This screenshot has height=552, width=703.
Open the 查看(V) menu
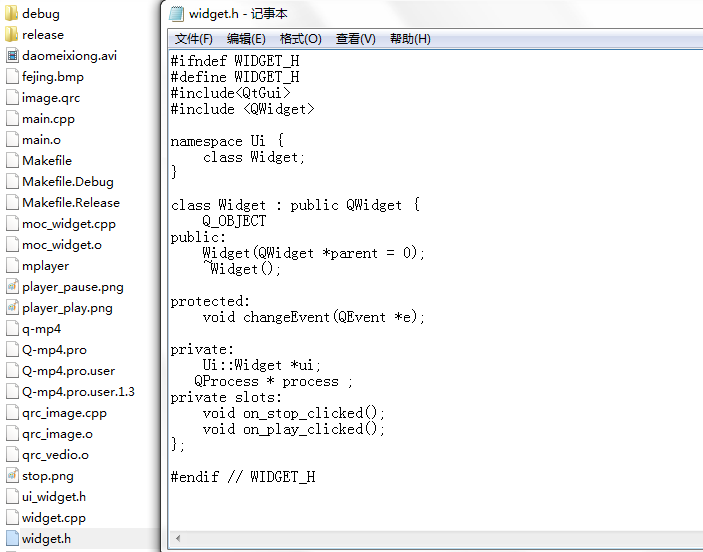356,39
